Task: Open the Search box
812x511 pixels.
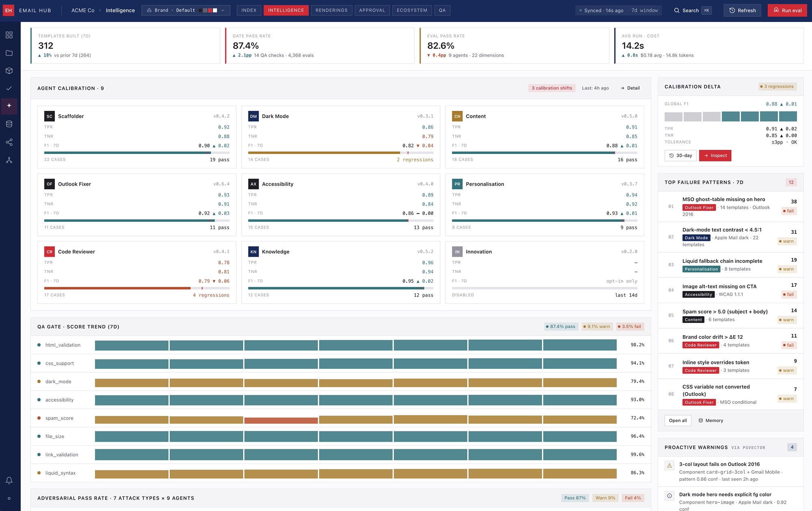Action: [x=693, y=10]
